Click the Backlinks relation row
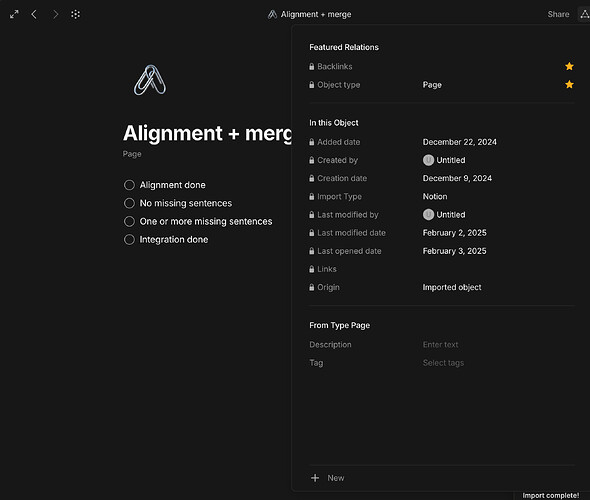 441,67
